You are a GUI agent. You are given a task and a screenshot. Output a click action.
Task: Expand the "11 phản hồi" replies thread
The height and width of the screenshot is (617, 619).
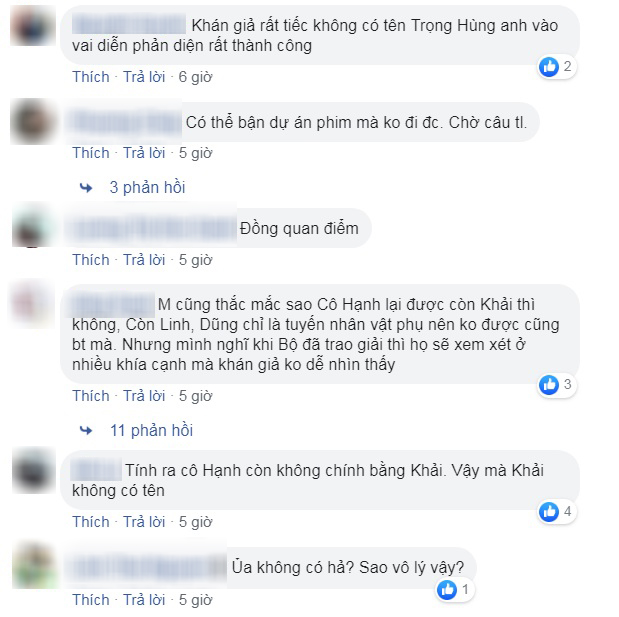[152, 430]
